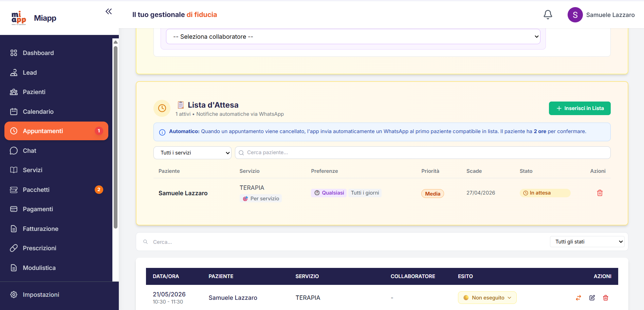644x310 pixels.
Task: Open the Calendario section
Action: click(x=38, y=111)
